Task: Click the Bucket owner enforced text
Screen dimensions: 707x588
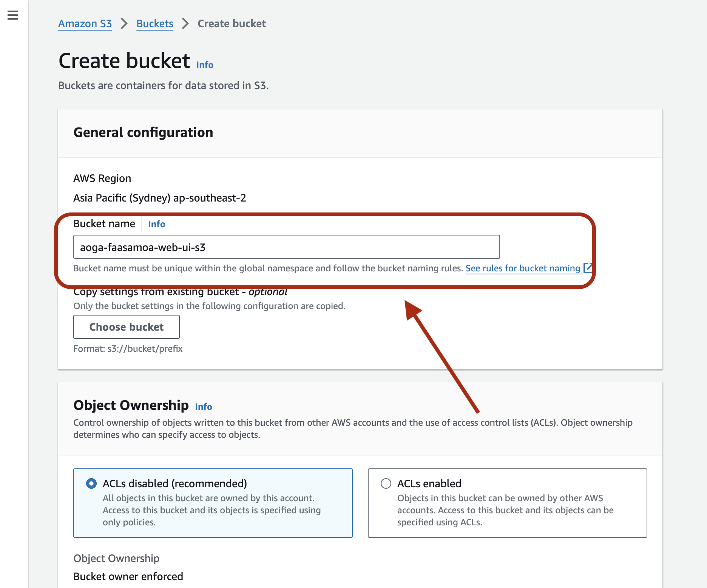Action: tap(128, 576)
